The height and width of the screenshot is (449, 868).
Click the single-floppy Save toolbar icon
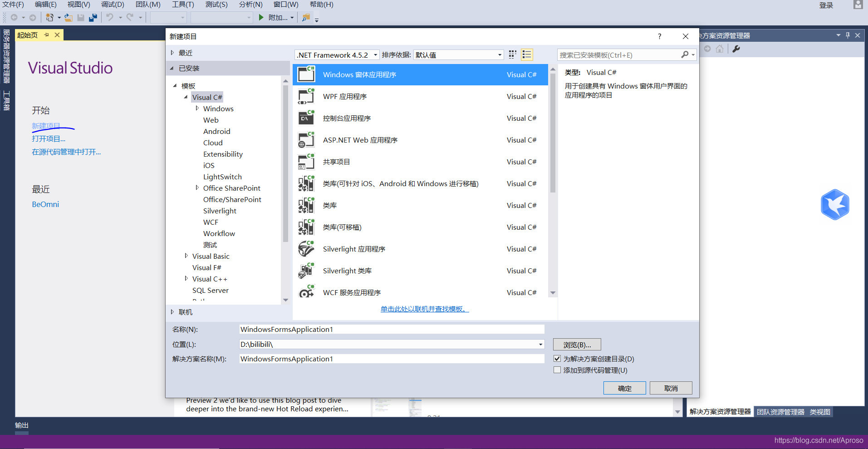81,17
